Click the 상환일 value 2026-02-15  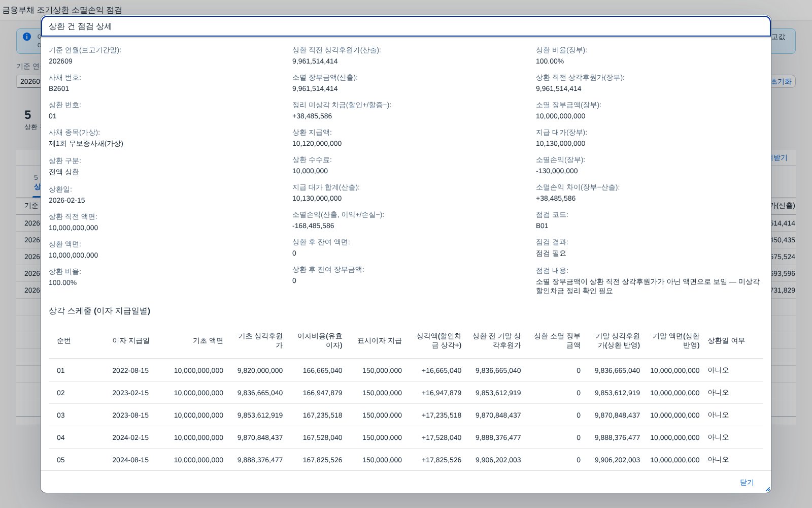pos(67,200)
